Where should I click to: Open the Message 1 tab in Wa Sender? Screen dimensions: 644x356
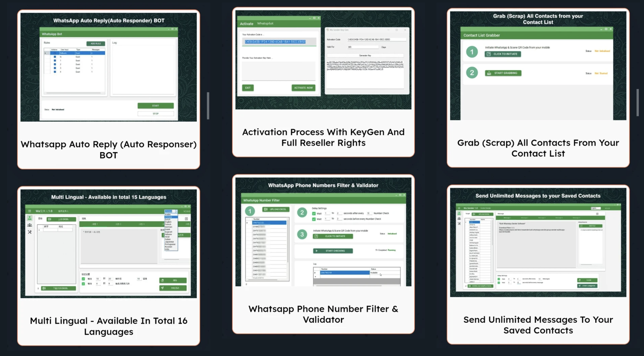point(507,218)
